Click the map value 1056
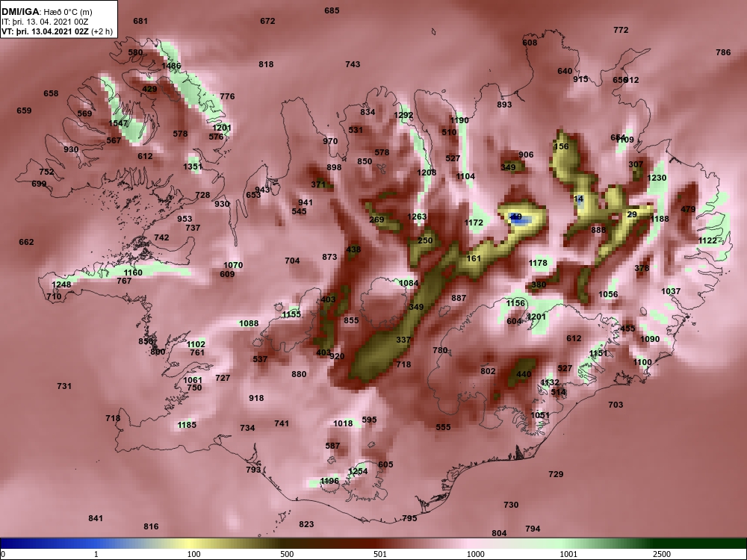 pyautogui.click(x=608, y=294)
